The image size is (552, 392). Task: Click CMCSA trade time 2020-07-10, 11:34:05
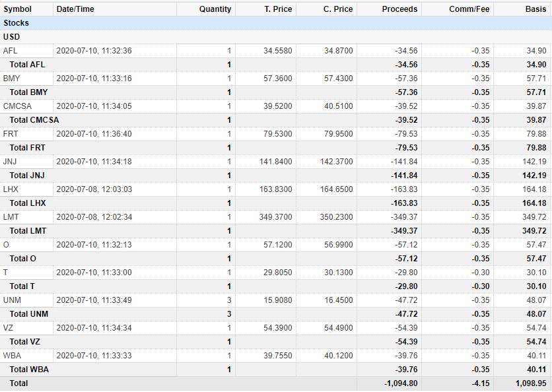pyautogui.click(x=94, y=106)
